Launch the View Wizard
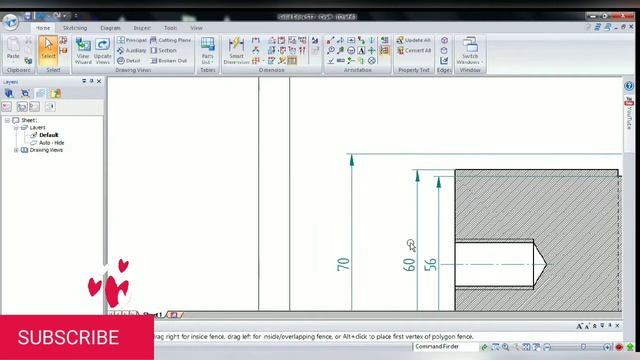The image size is (640, 360). (83, 51)
